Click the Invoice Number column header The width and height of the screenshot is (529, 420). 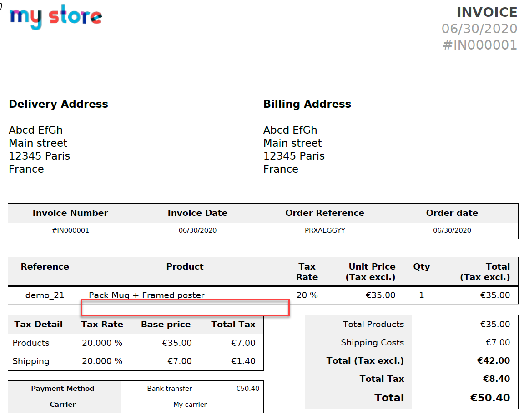coord(70,213)
